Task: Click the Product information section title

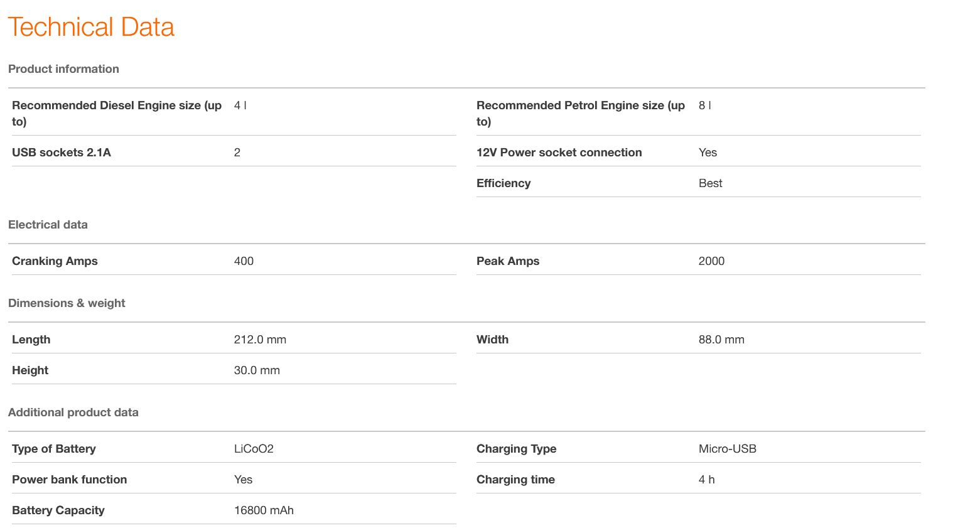Action: (63, 69)
